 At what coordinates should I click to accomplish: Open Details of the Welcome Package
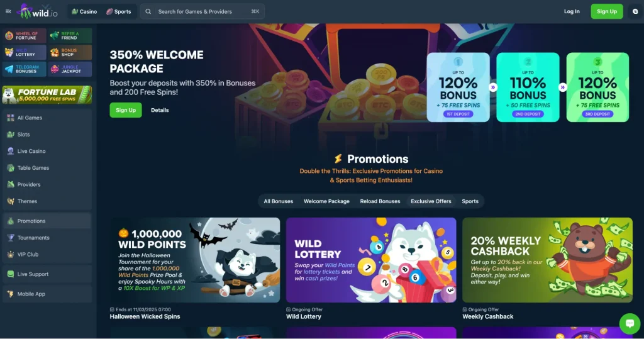(160, 110)
